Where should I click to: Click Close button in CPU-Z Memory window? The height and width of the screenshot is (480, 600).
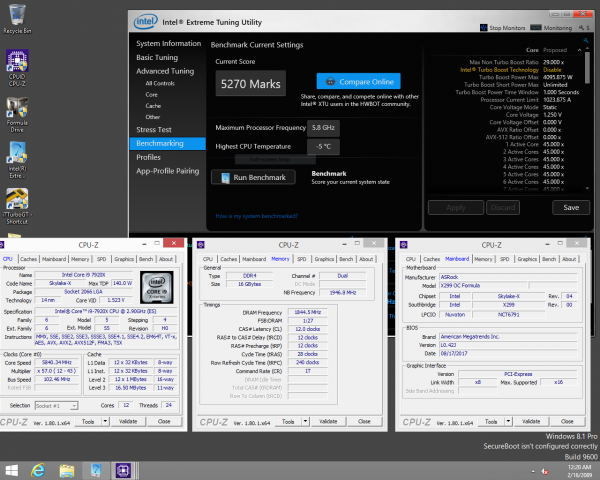coord(364,421)
